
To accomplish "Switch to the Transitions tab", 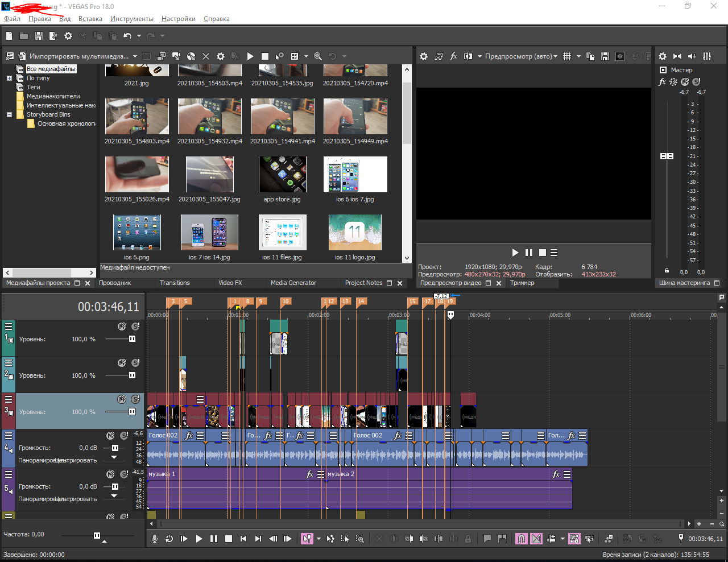I will tap(175, 283).
